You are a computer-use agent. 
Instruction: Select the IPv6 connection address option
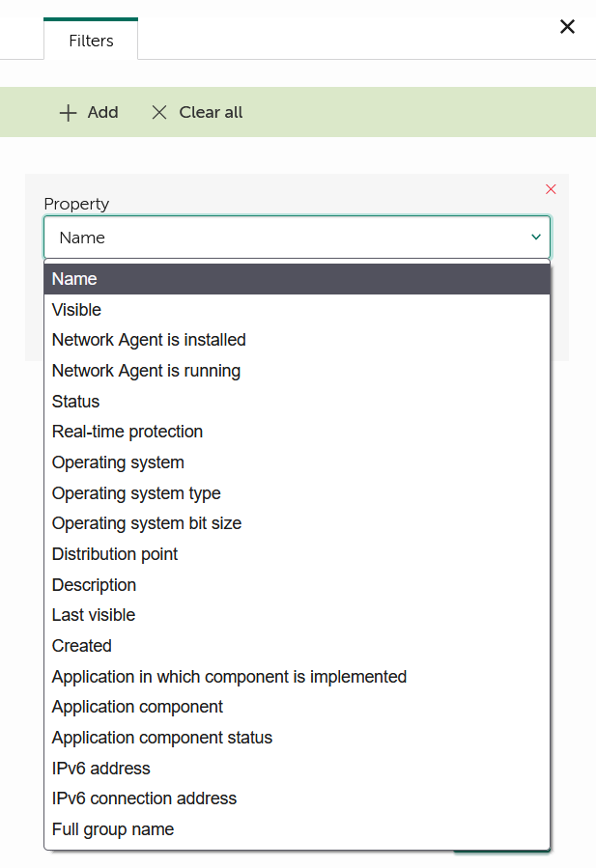144,798
